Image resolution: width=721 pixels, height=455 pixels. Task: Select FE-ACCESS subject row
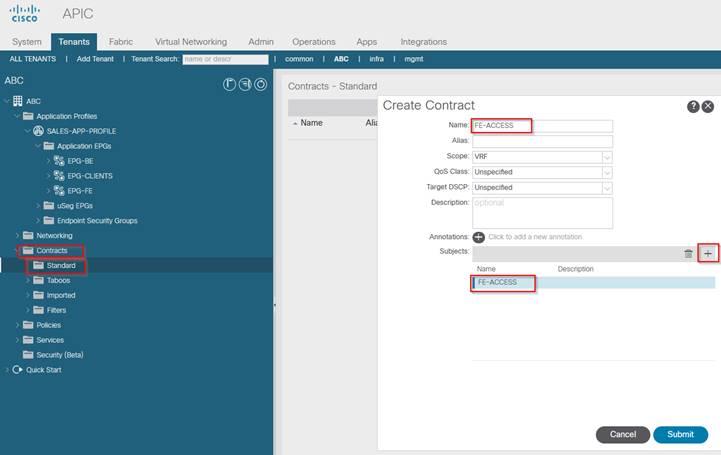594,282
